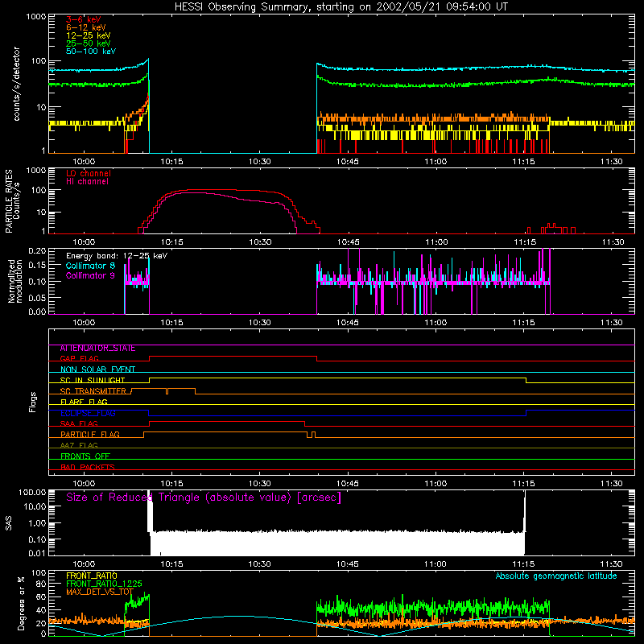Image resolution: width=644 pixels, height=644 pixels.
Task: Click the 80 tick on the Degrees axis
Action: point(41,584)
